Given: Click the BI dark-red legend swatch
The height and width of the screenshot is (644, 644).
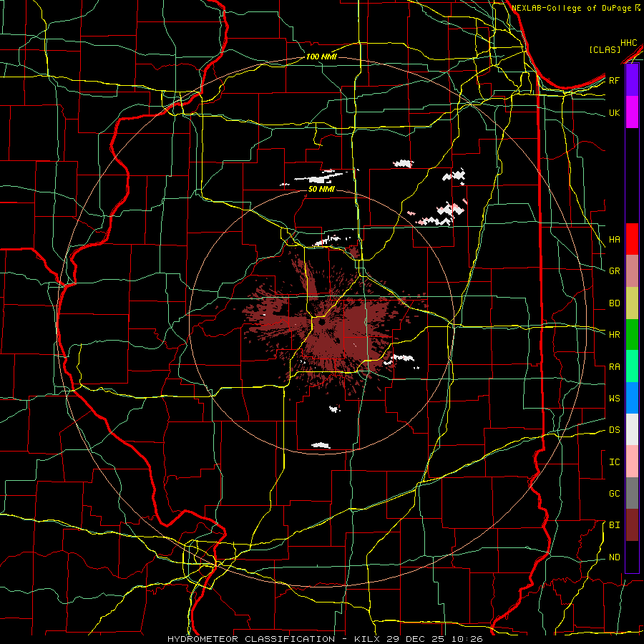Looking at the screenshot, I should [x=632, y=525].
